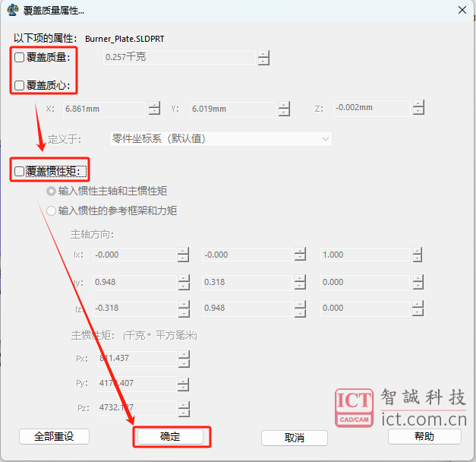
Task: Click the Iz first field -0.318
Action: (x=134, y=309)
